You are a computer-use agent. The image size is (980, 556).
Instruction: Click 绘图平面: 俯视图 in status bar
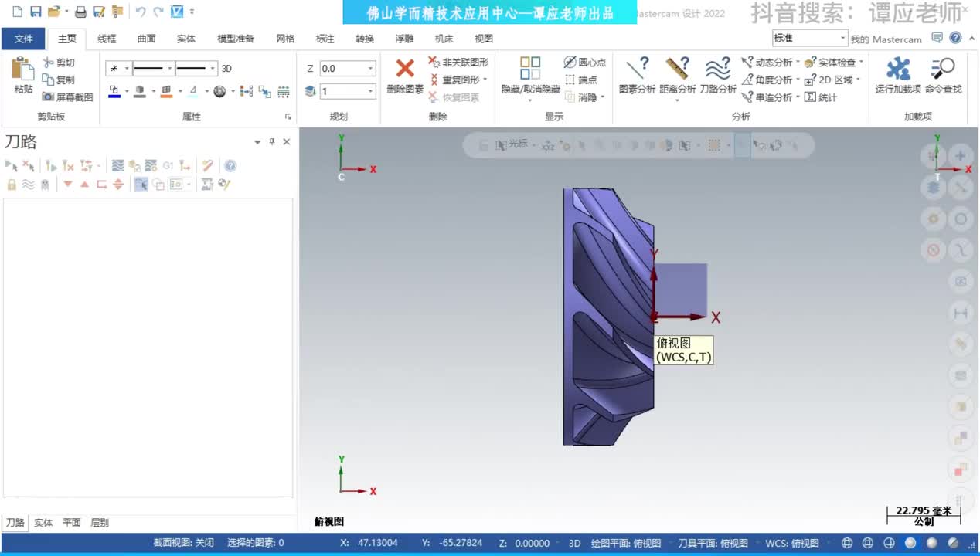pos(626,543)
